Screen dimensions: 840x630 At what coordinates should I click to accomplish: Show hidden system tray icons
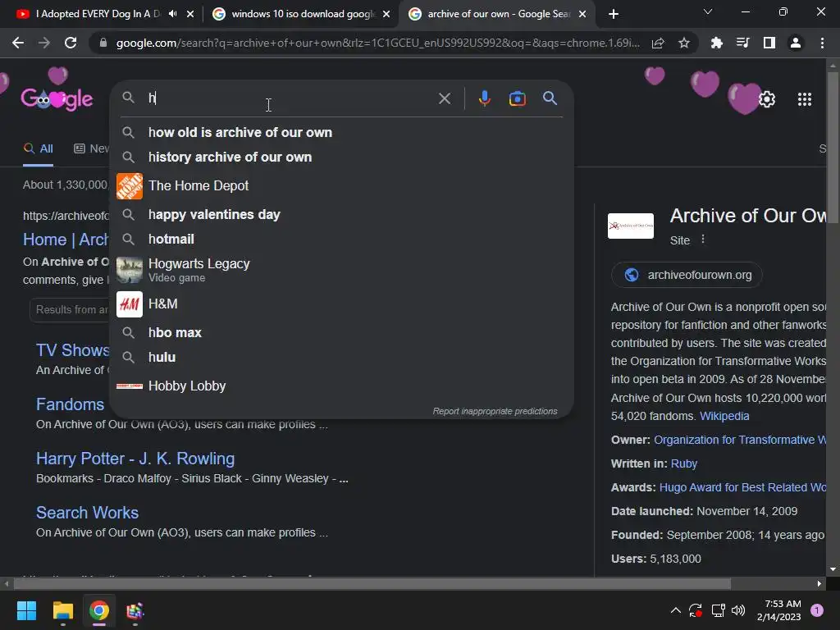(x=676, y=610)
